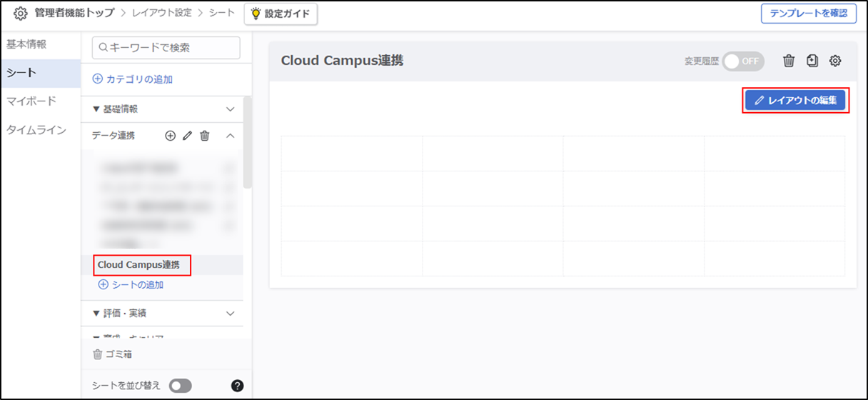Open sheet settings gear in Cloud Campus連携 header
This screenshot has width=868, height=400.
pyautogui.click(x=835, y=61)
